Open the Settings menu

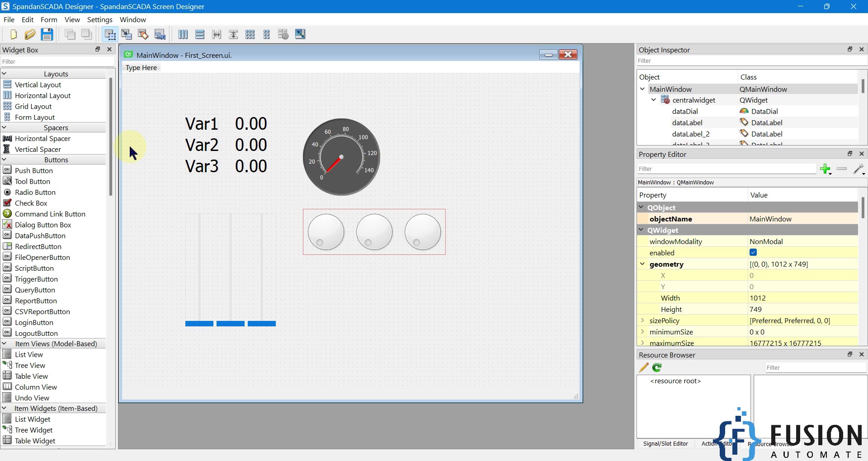pyautogui.click(x=99, y=19)
